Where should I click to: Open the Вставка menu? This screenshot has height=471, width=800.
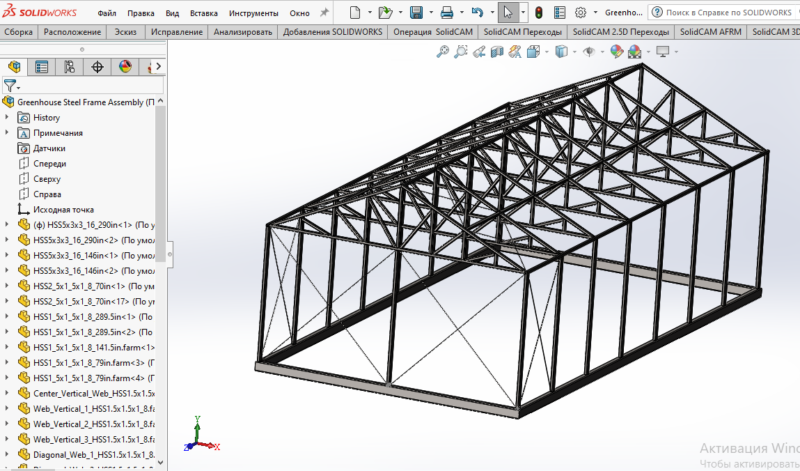(204, 13)
